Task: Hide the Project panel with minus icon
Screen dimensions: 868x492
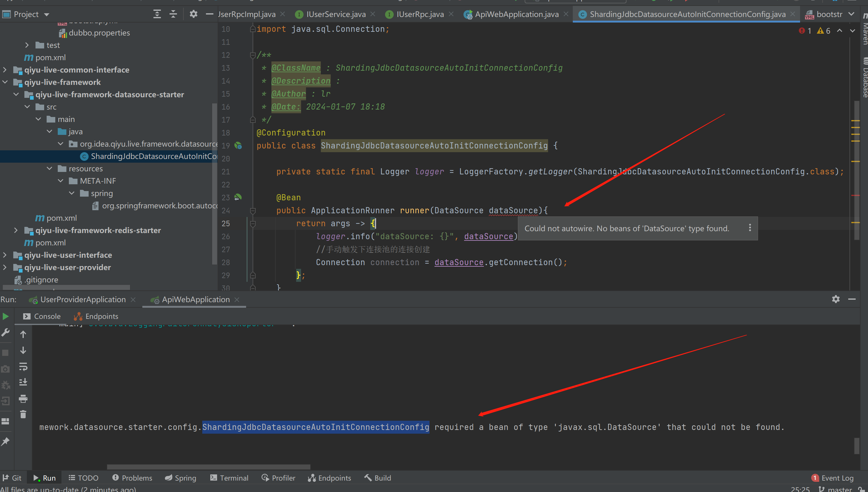Action: 210,14
